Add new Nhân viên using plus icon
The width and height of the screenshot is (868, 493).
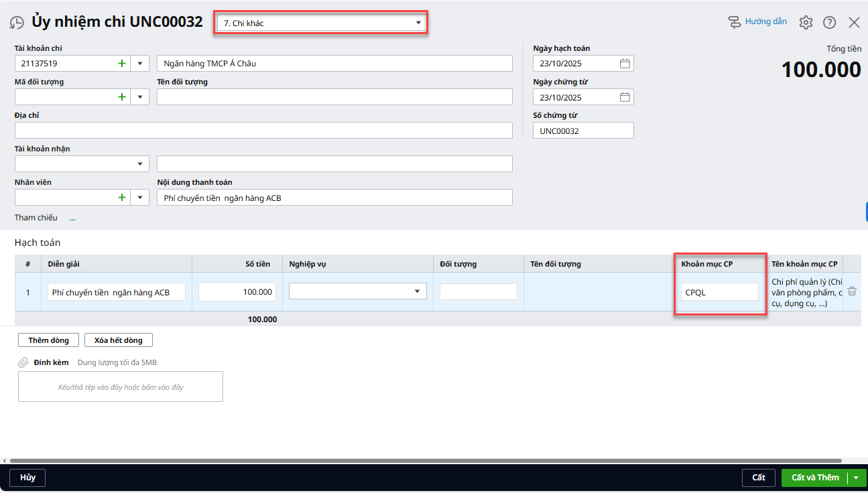(x=122, y=198)
